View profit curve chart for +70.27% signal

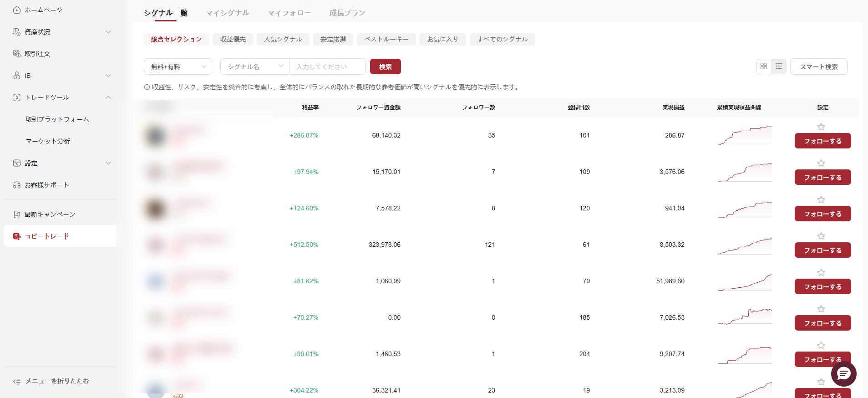745,316
